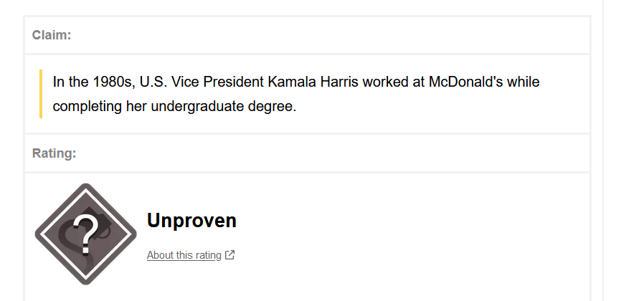The width and height of the screenshot is (644, 301).
Task: Click the word completing in the claim
Action: (x=87, y=106)
